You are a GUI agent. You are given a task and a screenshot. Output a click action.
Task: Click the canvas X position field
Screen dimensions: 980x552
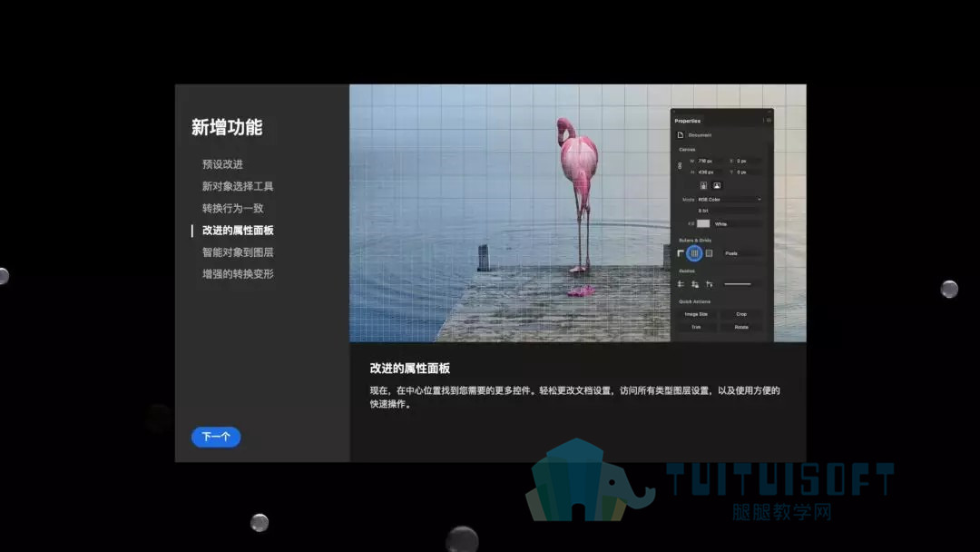748,162
